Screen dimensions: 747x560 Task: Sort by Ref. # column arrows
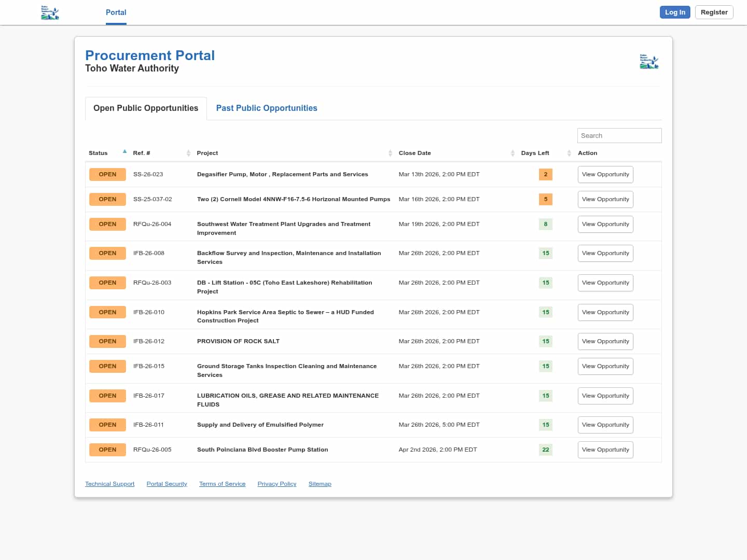[188, 153]
